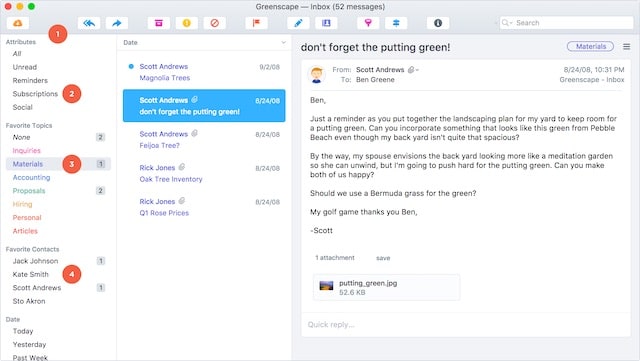
Task: Click the yellow exclamation reminder icon
Action: (187, 23)
